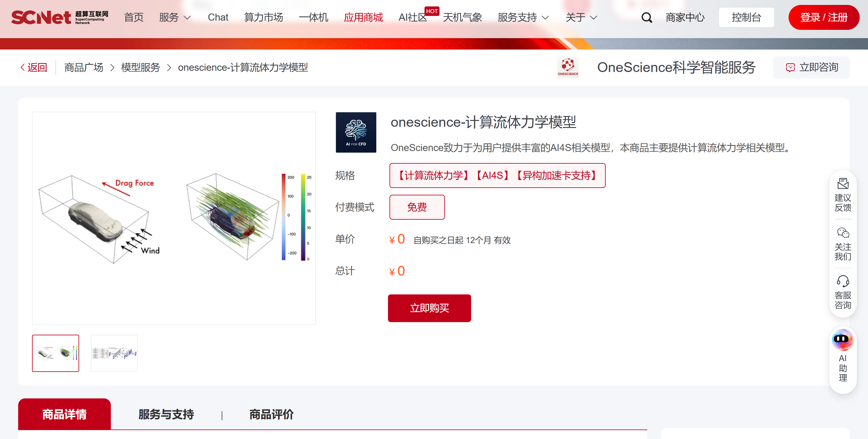Select the 计算流体力学 AI4S specification option

point(497,175)
